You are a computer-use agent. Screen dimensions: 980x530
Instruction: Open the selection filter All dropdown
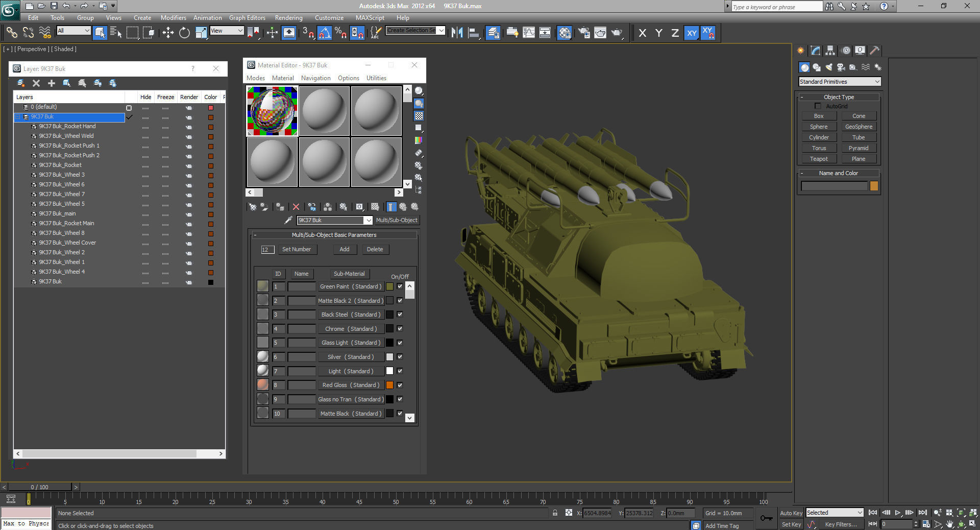coord(73,31)
